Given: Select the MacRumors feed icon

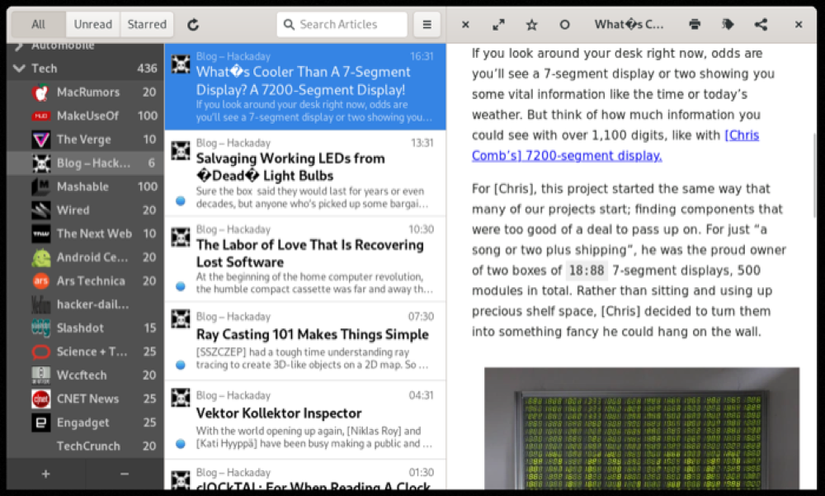Looking at the screenshot, I should point(41,93).
